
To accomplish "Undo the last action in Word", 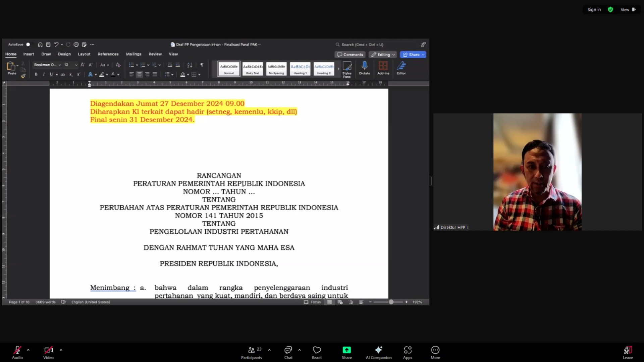I will click(x=56, y=44).
